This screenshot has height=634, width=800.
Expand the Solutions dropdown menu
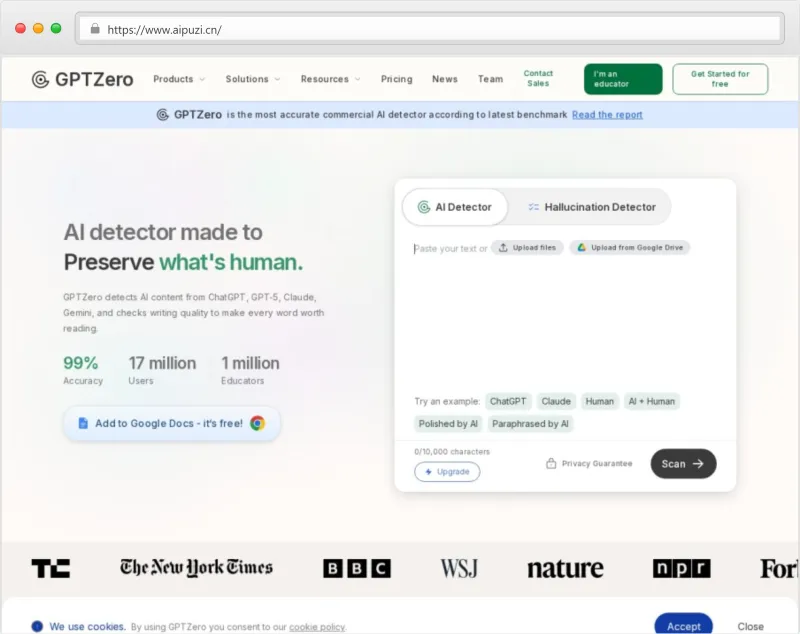pyautogui.click(x=253, y=79)
